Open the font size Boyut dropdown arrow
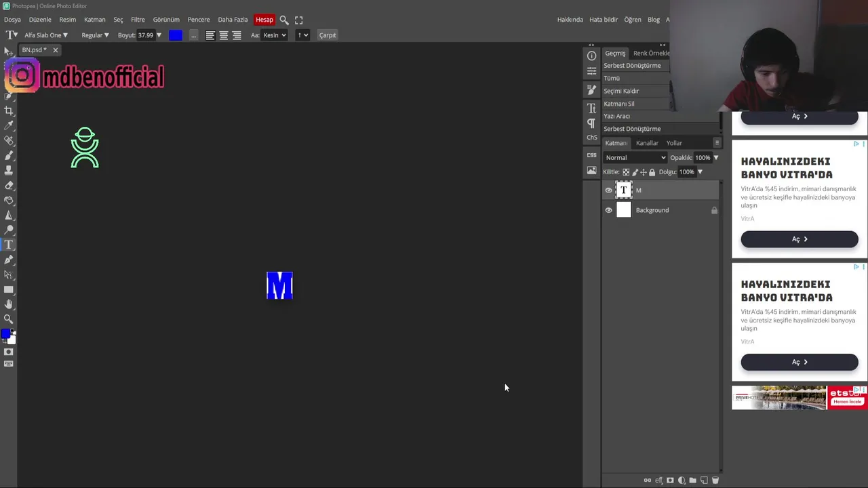The width and height of the screenshot is (868, 488). [x=159, y=35]
